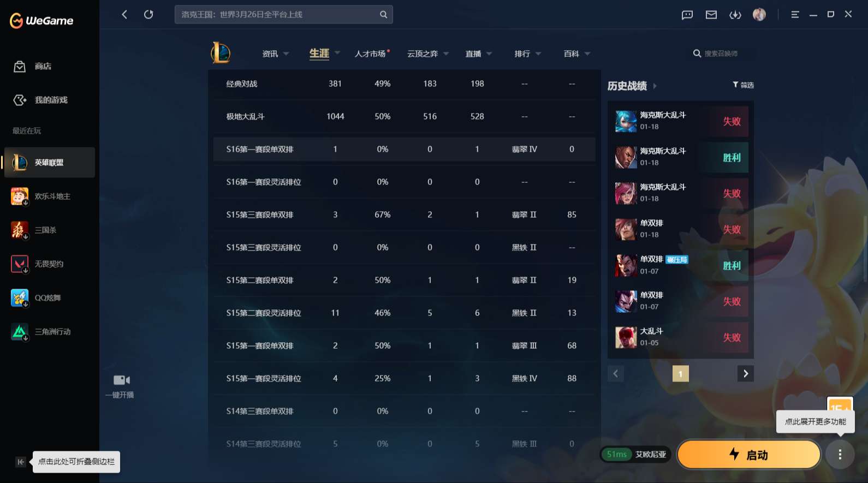Image resolution: width=868 pixels, height=483 pixels.
Task: Open the download manager icon
Action: [x=735, y=15]
